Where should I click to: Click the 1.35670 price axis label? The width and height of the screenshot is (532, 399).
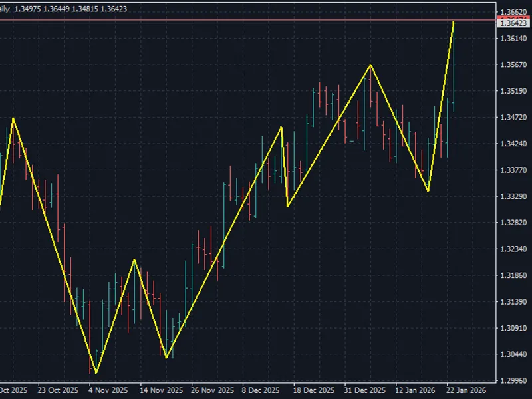pyautogui.click(x=513, y=65)
